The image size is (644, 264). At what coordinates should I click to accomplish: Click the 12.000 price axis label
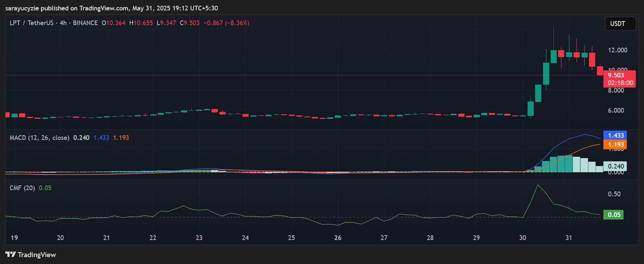coord(617,50)
